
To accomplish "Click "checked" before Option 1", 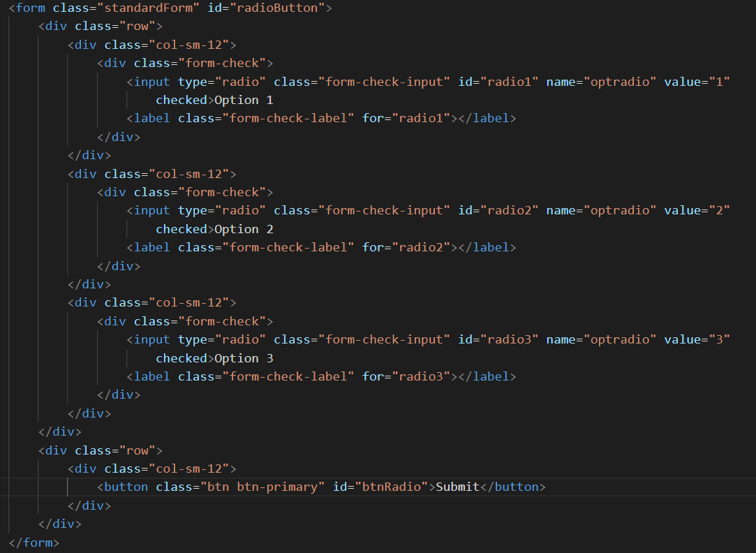I will click(x=181, y=100).
